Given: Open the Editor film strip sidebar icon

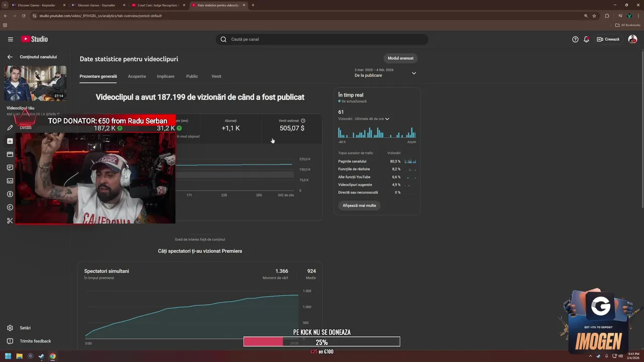Looking at the screenshot, I should pyautogui.click(x=10, y=154).
